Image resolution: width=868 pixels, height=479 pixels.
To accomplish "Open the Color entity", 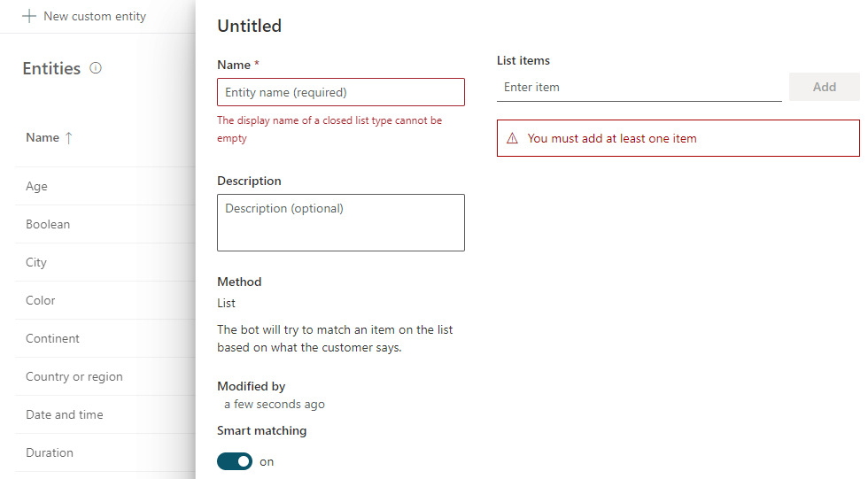I will coord(105,300).
